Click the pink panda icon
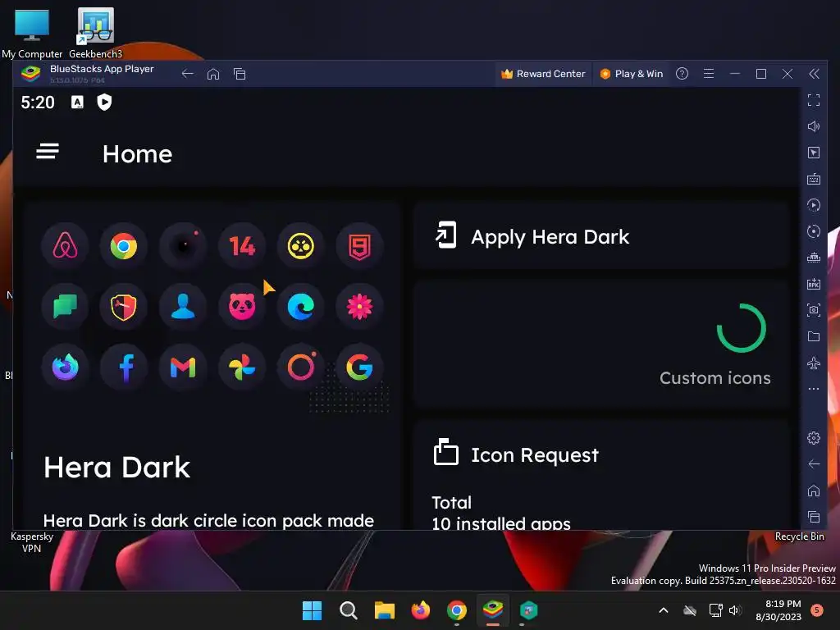The height and width of the screenshot is (630, 840). tap(242, 307)
